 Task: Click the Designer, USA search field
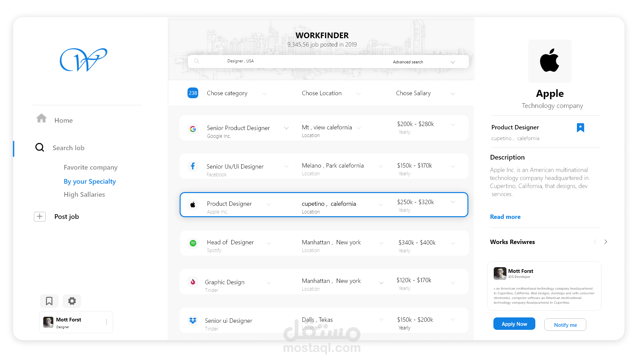point(240,61)
